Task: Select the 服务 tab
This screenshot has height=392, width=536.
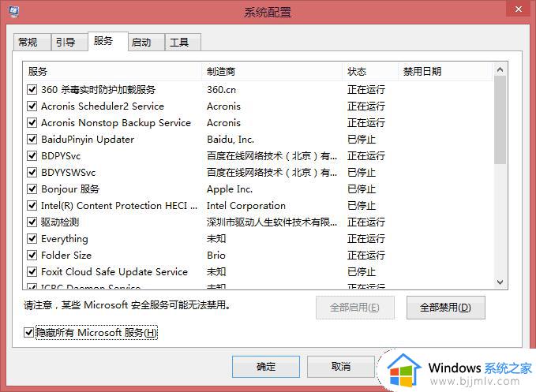Action: (107, 41)
